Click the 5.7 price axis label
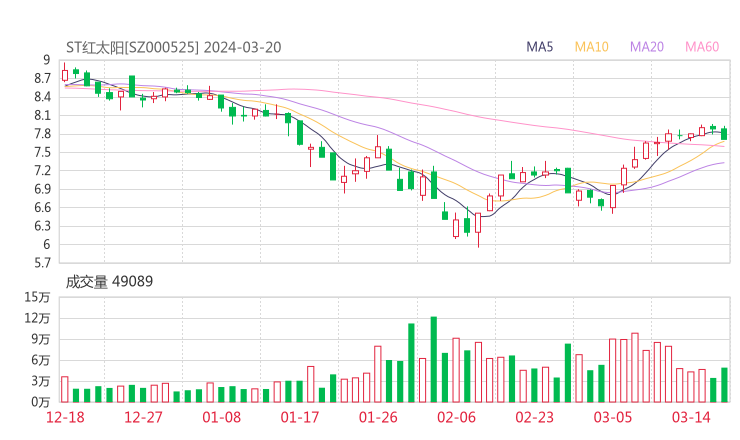 pyautogui.click(x=42, y=263)
